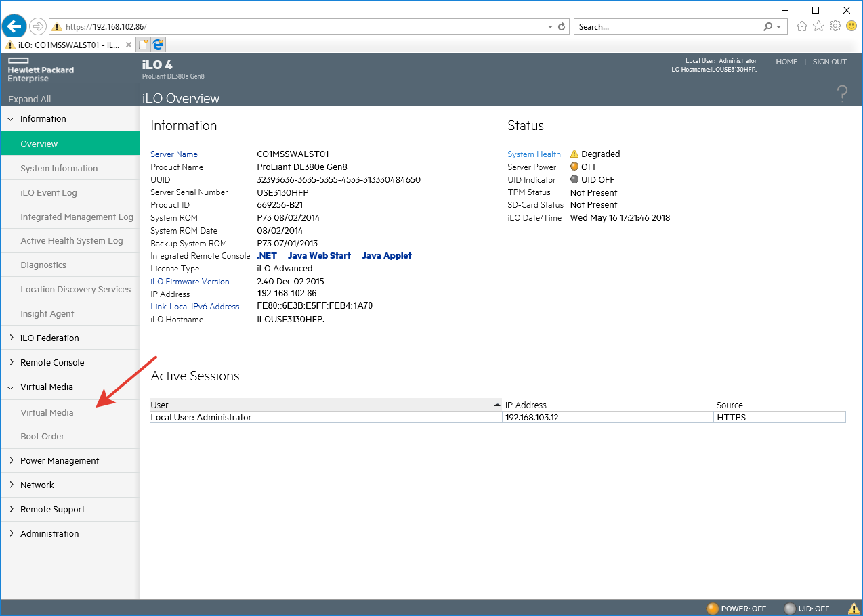The height and width of the screenshot is (616, 863).
Task: Open the Favorites star icon
Action: (819, 26)
